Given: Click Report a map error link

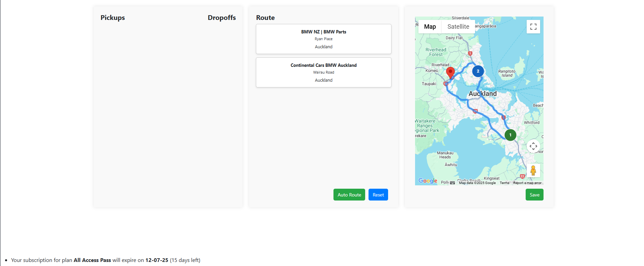Looking at the screenshot, I should tap(527, 183).
